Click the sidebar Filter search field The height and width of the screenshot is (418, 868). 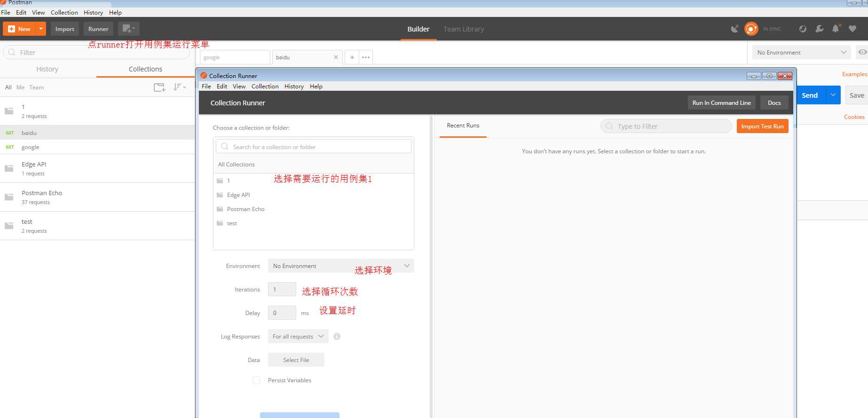96,52
